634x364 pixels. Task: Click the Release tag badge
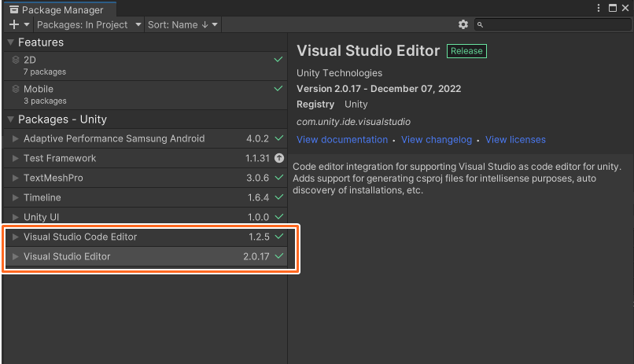pos(466,51)
